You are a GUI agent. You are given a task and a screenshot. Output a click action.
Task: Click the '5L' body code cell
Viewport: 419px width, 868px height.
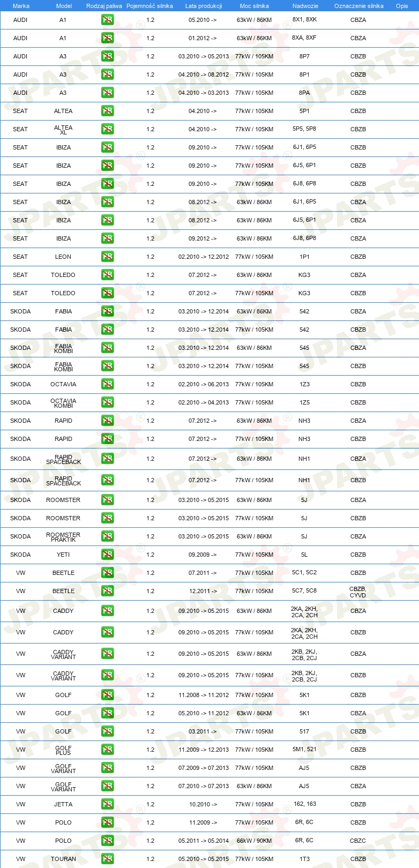[x=304, y=555]
